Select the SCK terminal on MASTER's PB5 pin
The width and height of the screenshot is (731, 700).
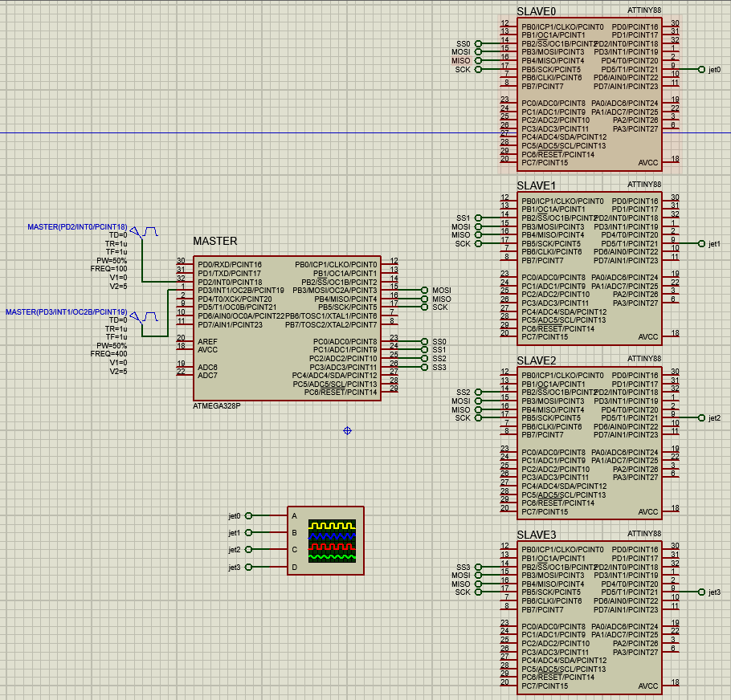point(424,307)
